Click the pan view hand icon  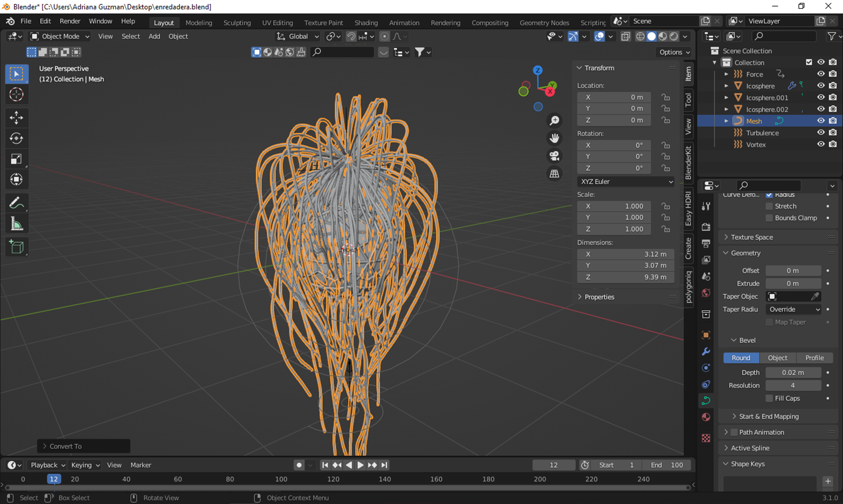[x=554, y=138]
